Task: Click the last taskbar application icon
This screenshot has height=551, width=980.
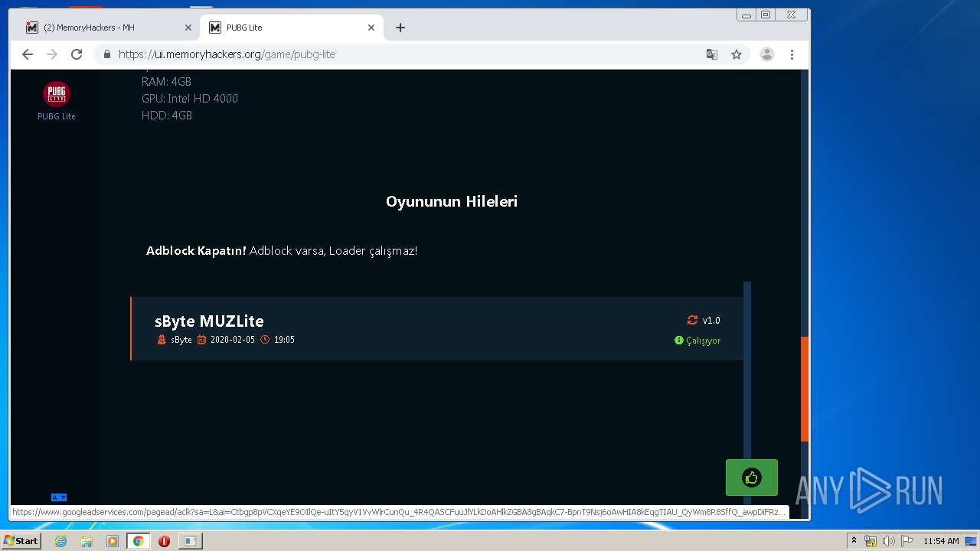Action: point(190,541)
